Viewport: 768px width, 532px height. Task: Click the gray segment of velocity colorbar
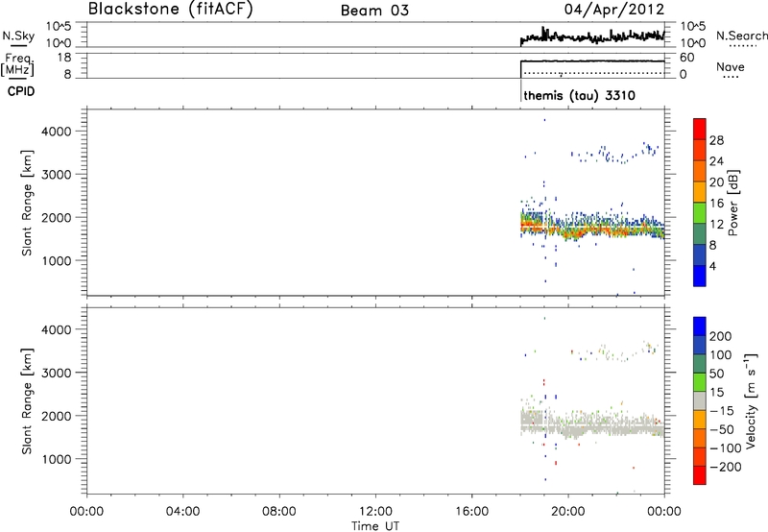click(700, 400)
